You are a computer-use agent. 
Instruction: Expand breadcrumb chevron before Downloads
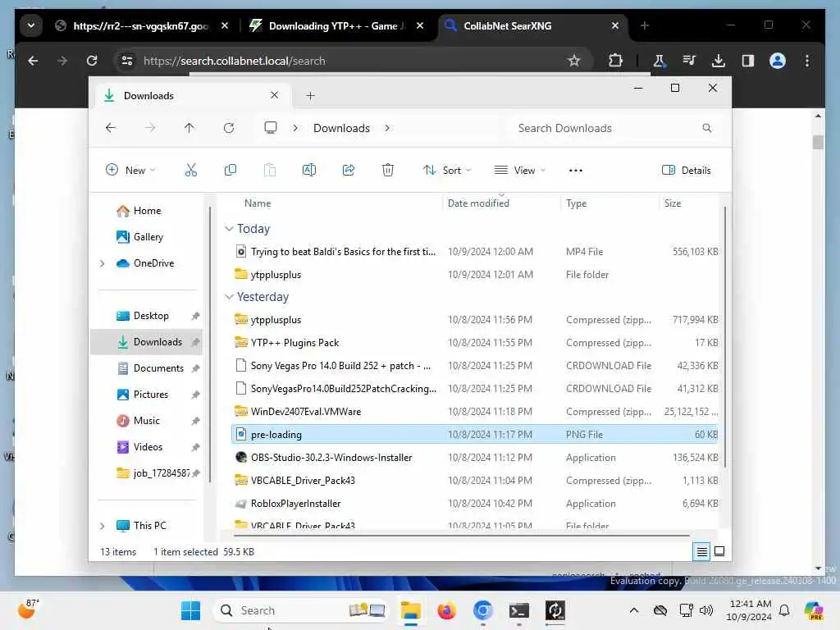295,128
